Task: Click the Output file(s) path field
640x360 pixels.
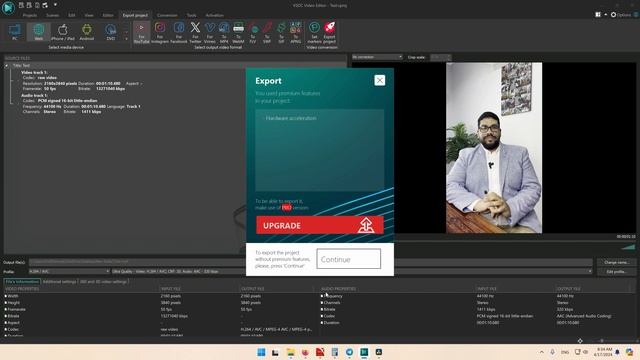Action: click(310, 262)
